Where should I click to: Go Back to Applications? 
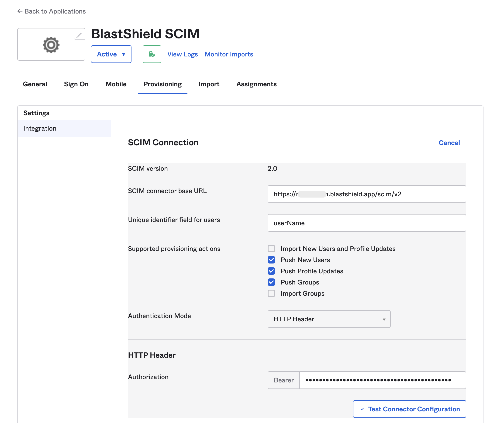click(51, 11)
